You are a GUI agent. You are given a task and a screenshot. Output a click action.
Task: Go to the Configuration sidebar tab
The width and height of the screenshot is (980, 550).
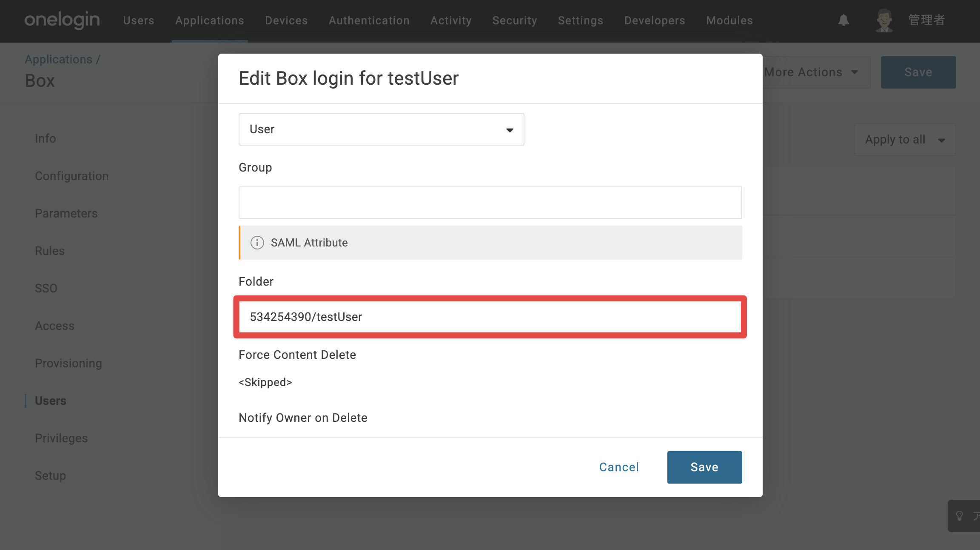tap(72, 176)
